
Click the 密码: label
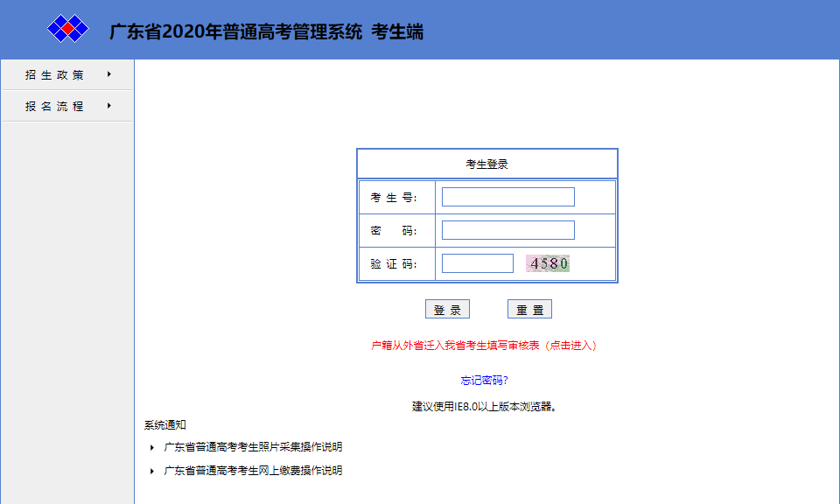(x=394, y=231)
